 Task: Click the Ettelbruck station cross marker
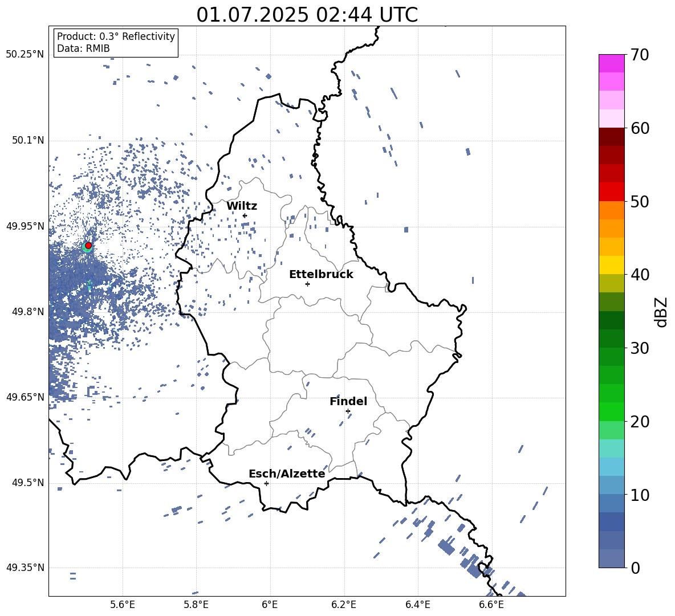307,284
